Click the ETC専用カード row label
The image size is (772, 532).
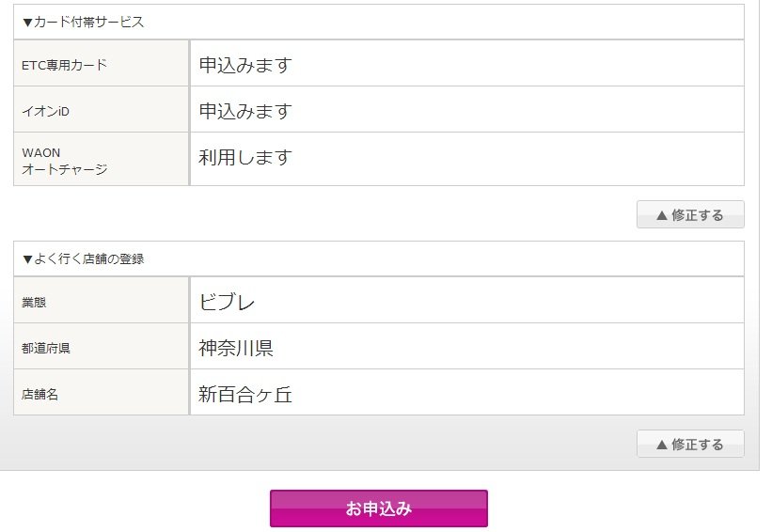[64, 65]
